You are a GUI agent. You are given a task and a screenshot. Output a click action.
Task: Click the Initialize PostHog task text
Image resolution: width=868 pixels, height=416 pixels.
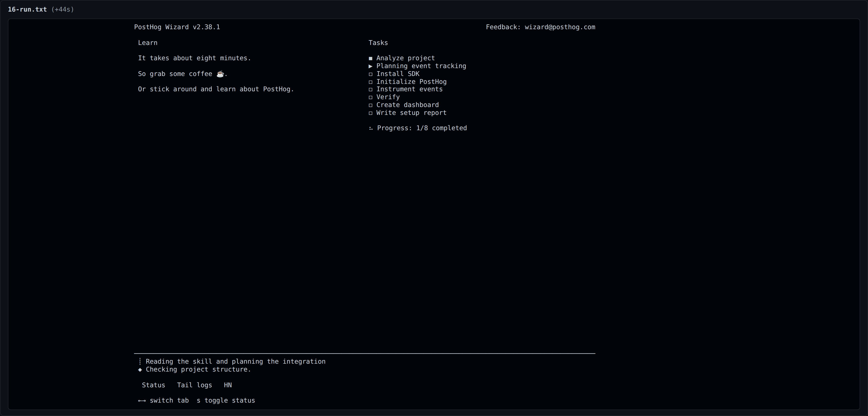point(412,82)
